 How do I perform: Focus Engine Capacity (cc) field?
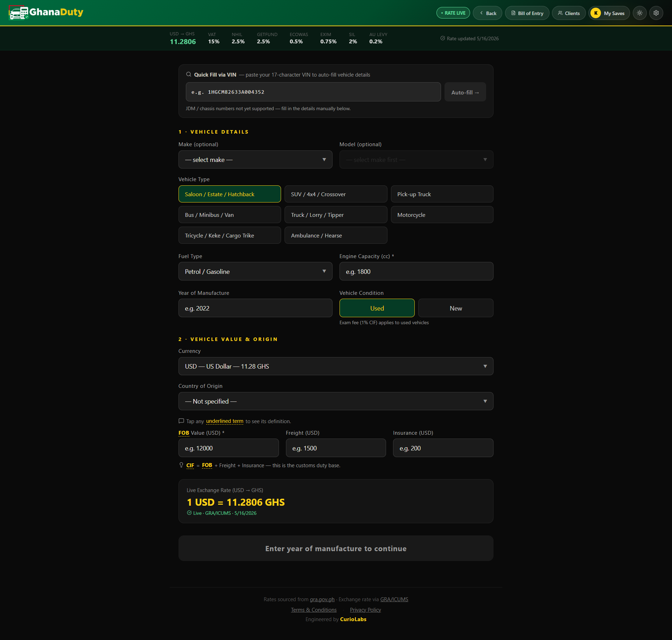coord(416,271)
